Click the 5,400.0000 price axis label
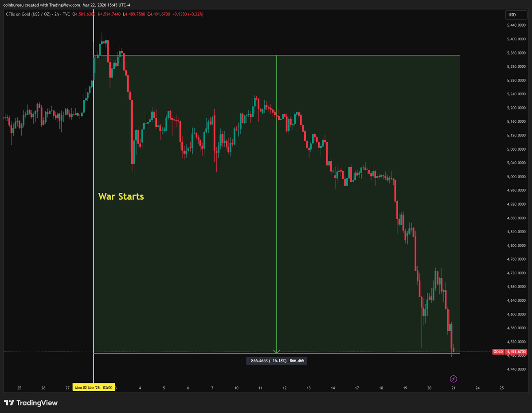The height and width of the screenshot is (413, 532). [x=516, y=39]
